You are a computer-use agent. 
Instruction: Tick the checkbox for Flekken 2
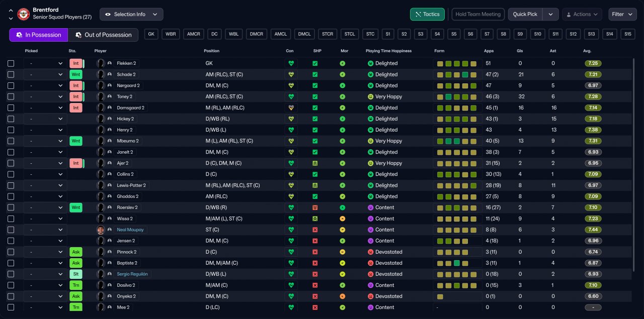[11, 64]
